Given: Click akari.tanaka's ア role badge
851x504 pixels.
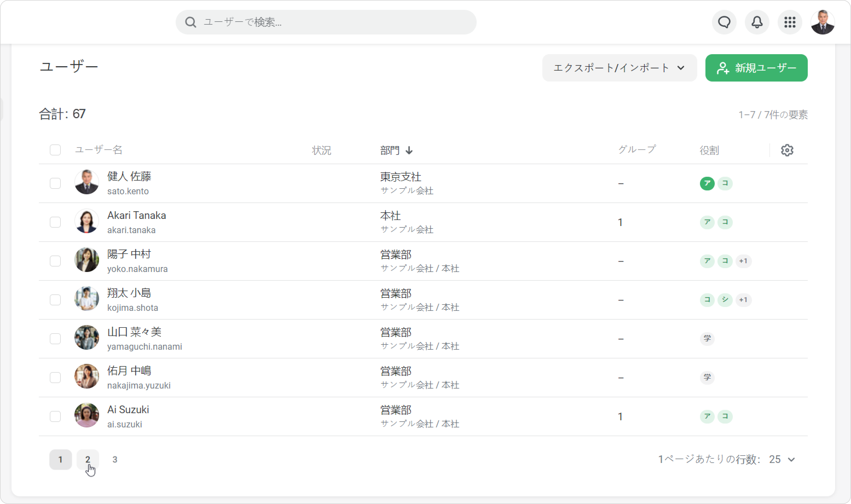Looking at the screenshot, I should pos(707,222).
